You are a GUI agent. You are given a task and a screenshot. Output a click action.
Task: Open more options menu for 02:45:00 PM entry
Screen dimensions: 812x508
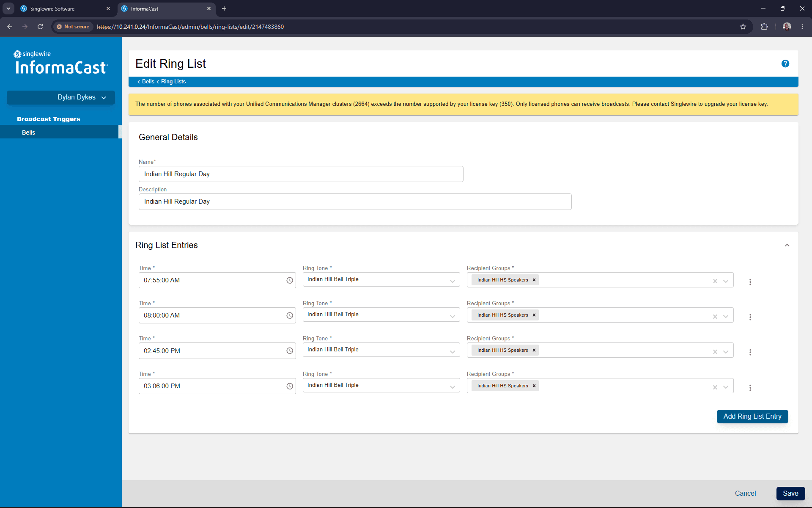(750, 352)
